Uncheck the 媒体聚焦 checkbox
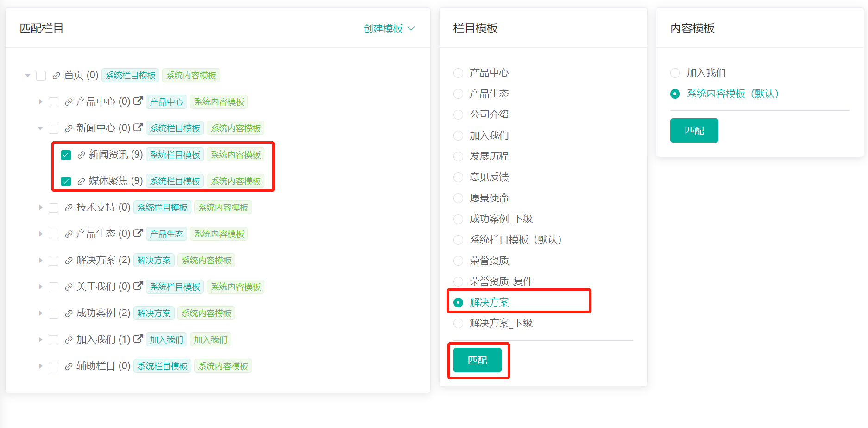868x428 pixels. pos(66,181)
